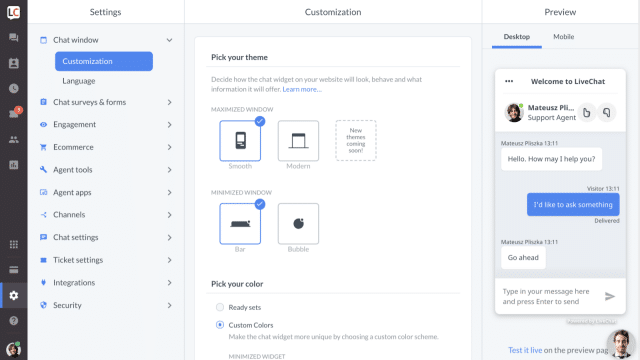Choose the Bar minimized window style

[x=240, y=224]
